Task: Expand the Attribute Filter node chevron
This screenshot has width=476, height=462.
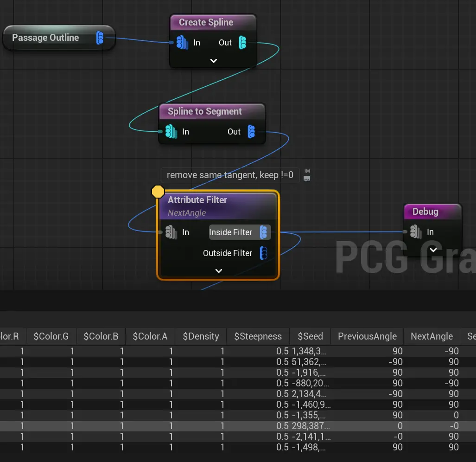Action: [219, 271]
